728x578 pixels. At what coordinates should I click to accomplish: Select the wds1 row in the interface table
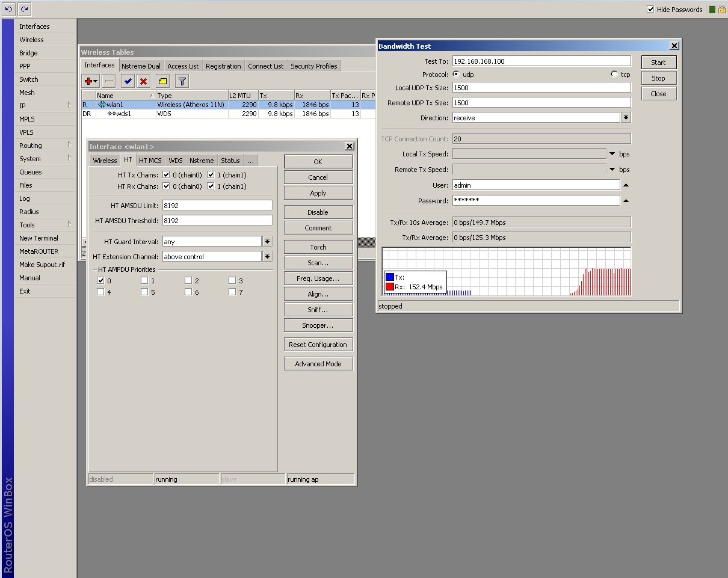(228, 114)
